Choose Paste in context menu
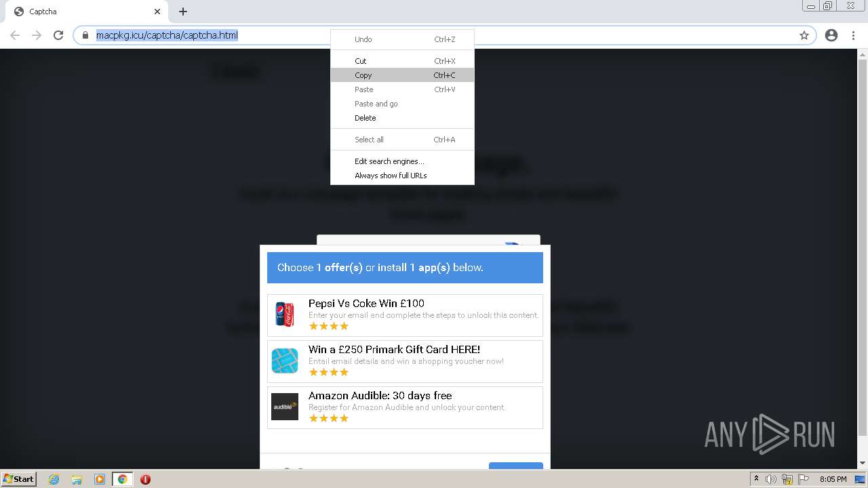The image size is (868, 488). [402, 89]
